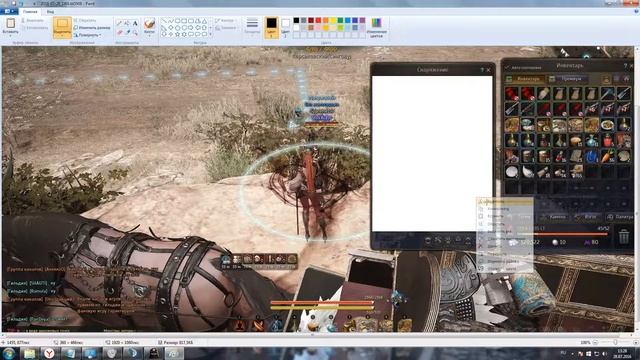The image size is (640, 360).
Task: Choose the five-point Star shape
Action: (178, 34)
